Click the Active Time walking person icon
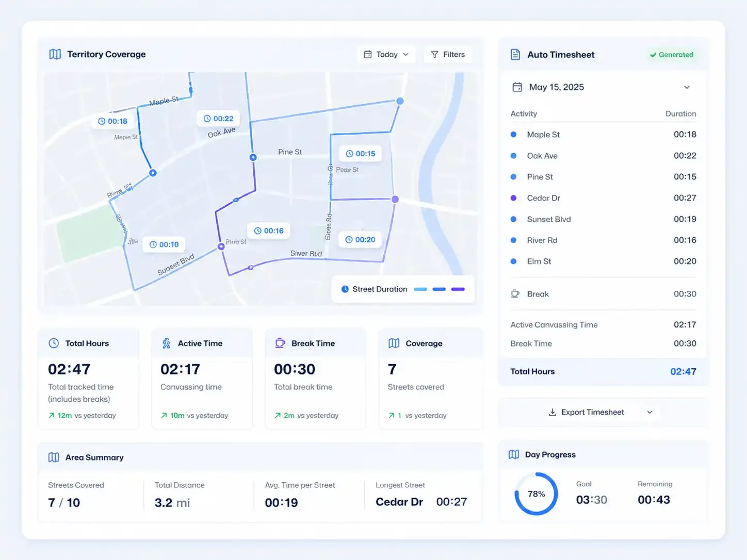Screen dimensions: 747x560 166,343
